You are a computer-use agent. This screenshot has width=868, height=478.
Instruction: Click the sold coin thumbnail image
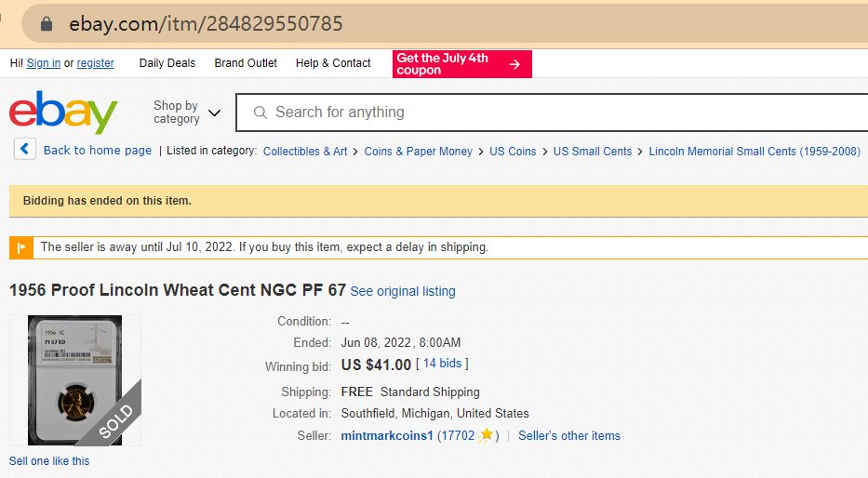click(75, 379)
